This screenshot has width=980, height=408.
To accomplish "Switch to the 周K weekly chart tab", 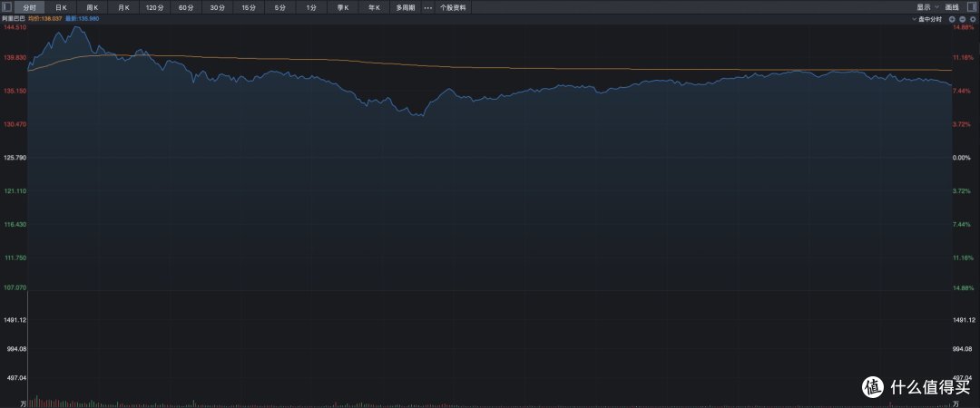I will [x=92, y=7].
